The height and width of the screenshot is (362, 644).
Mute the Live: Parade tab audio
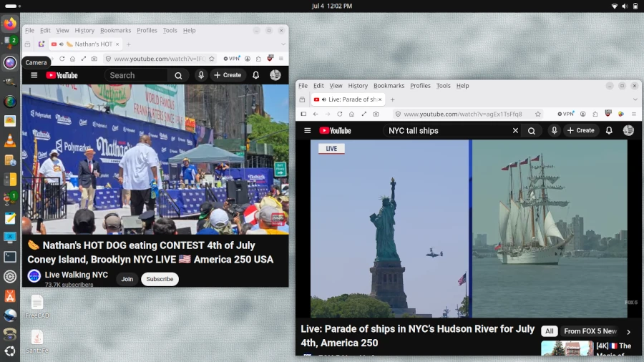click(x=324, y=99)
